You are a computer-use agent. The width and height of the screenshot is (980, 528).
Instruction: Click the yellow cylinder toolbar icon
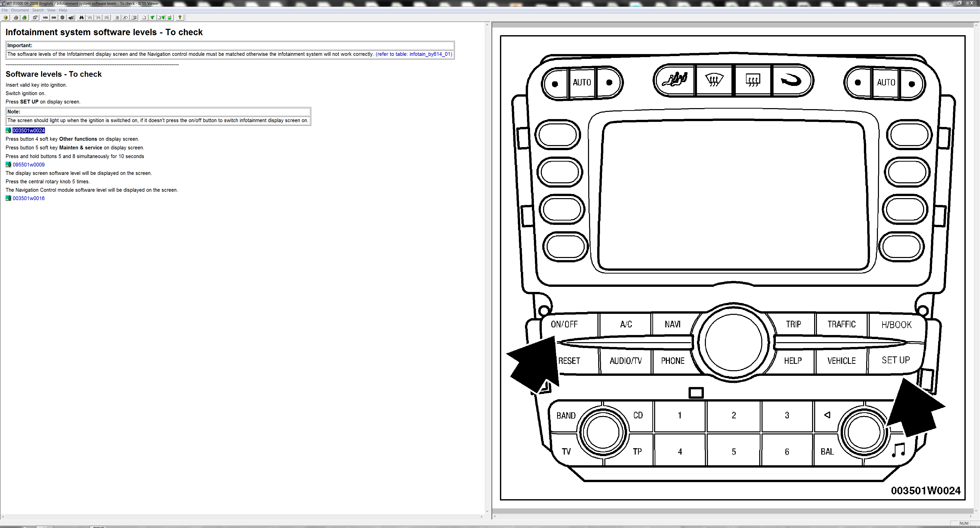coord(6,18)
